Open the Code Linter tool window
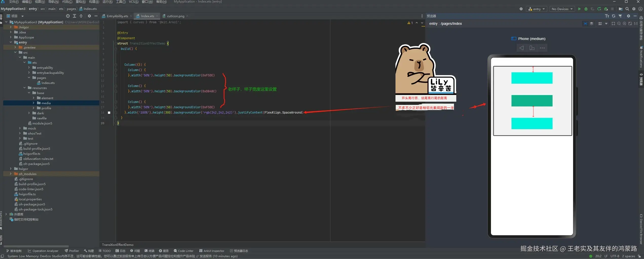This screenshot has height=259, width=644. click(183, 251)
